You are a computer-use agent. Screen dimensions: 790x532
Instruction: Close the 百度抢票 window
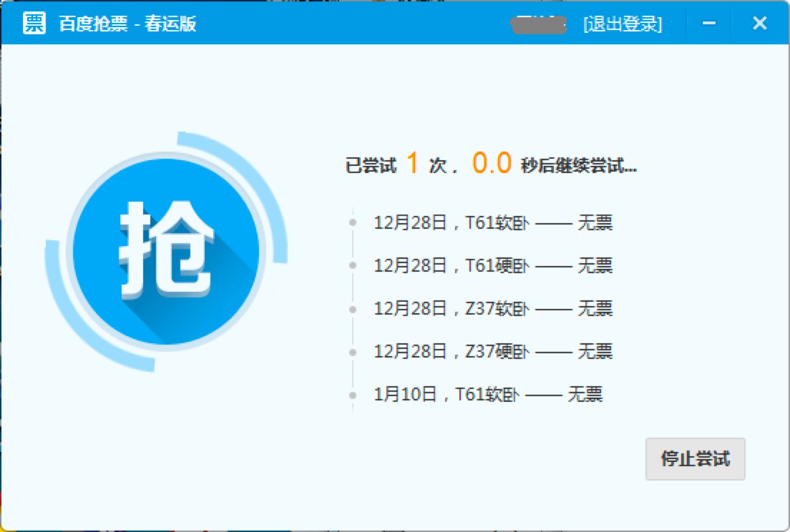760,23
